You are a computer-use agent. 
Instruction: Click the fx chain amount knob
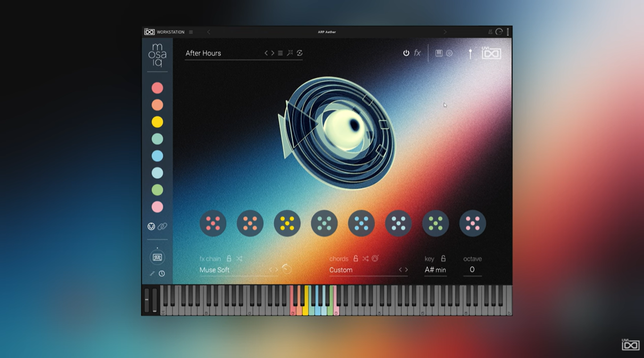[287, 269]
